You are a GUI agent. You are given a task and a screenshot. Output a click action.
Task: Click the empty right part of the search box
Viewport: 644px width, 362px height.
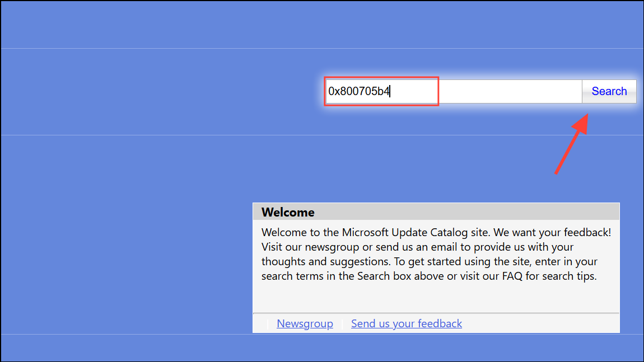coord(510,91)
